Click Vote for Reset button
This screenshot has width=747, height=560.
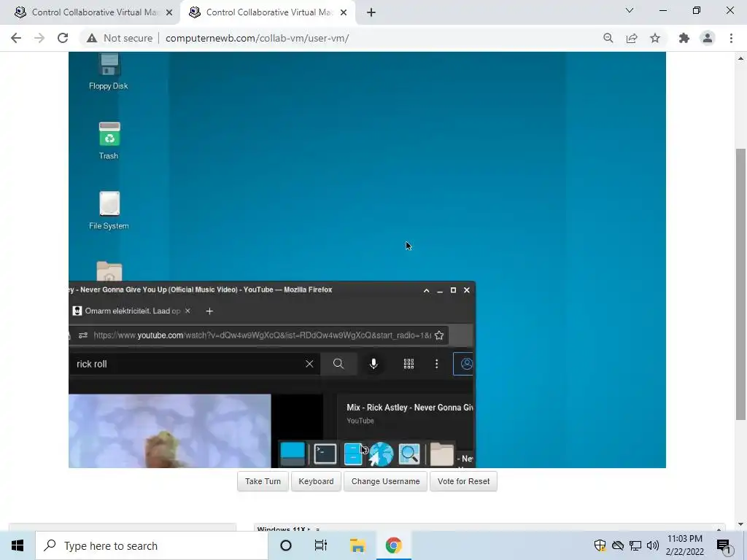pyautogui.click(x=463, y=481)
